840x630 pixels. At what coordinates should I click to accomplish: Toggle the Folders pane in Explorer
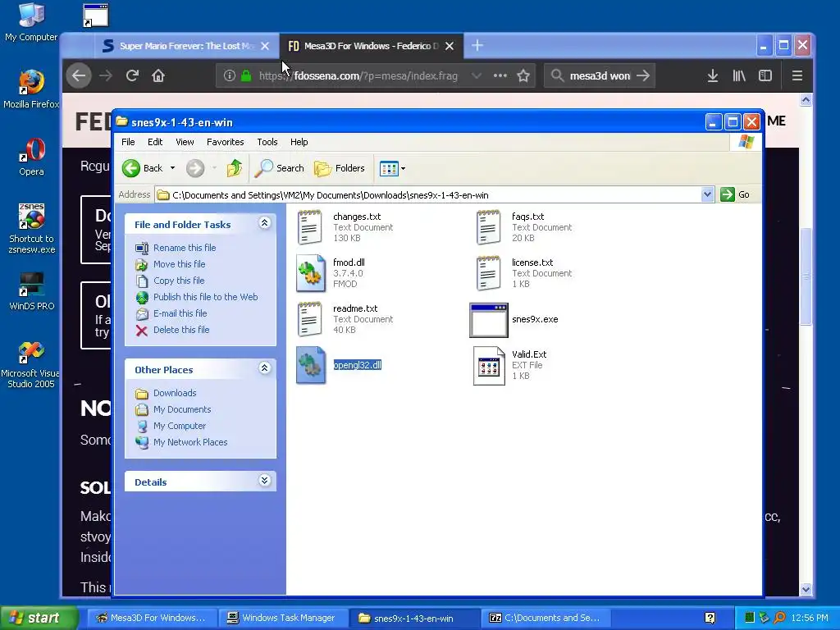339,168
